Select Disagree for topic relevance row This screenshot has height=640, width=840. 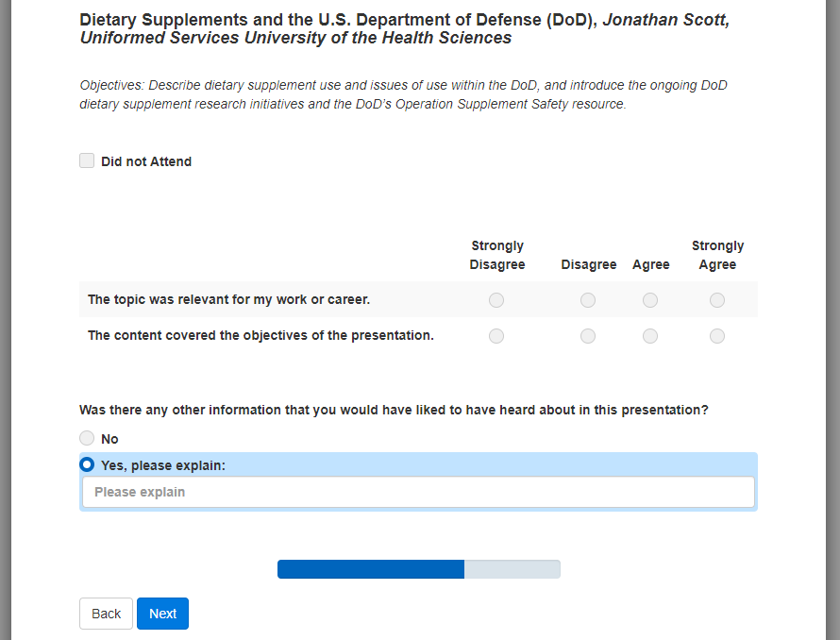(x=588, y=300)
